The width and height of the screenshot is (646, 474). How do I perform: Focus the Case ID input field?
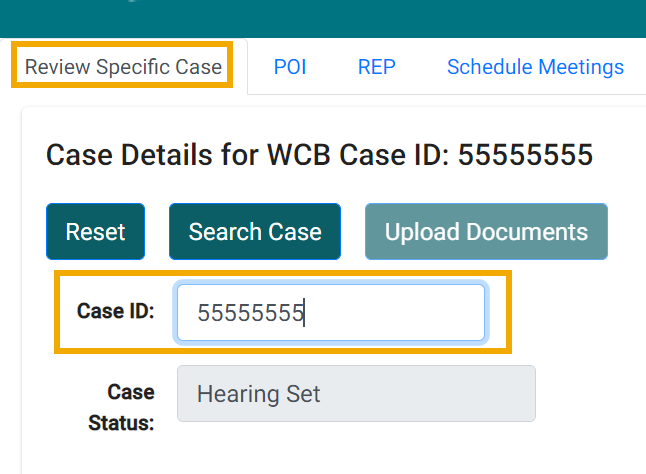pyautogui.click(x=330, y=313)
